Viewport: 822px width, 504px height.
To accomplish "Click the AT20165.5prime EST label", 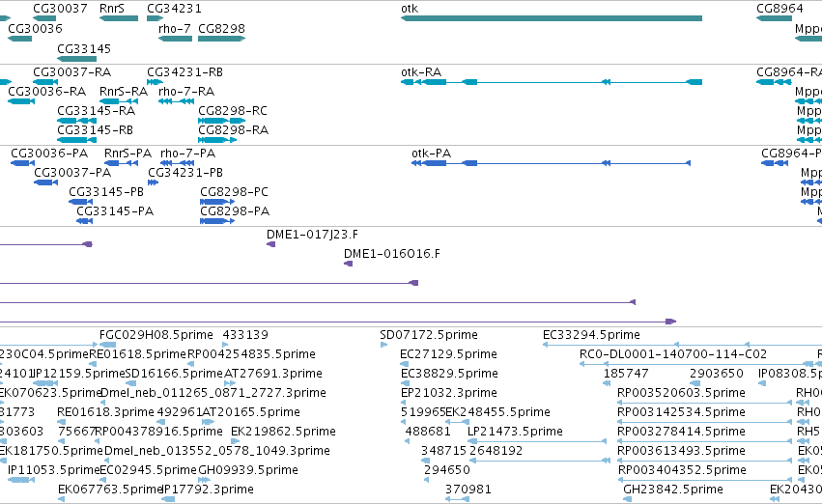I will pyautogui.click(x=250, y=413).
